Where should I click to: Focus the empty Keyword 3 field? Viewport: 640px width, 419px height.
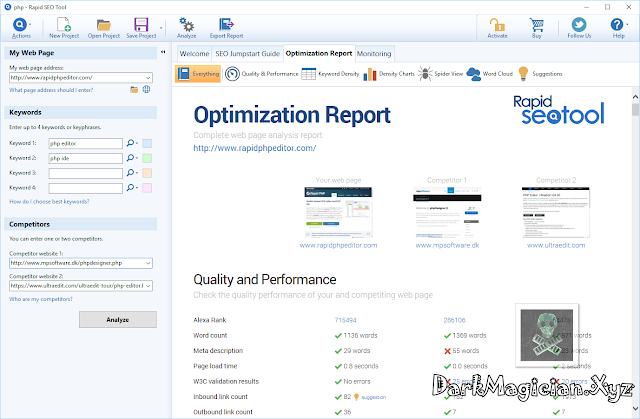(86, 173)
